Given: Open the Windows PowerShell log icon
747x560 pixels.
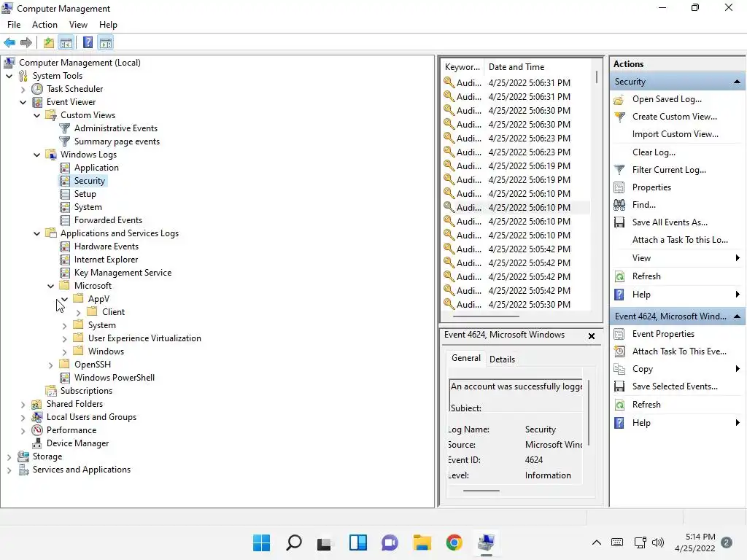Looking at the screenshot, I should (65, 378).
